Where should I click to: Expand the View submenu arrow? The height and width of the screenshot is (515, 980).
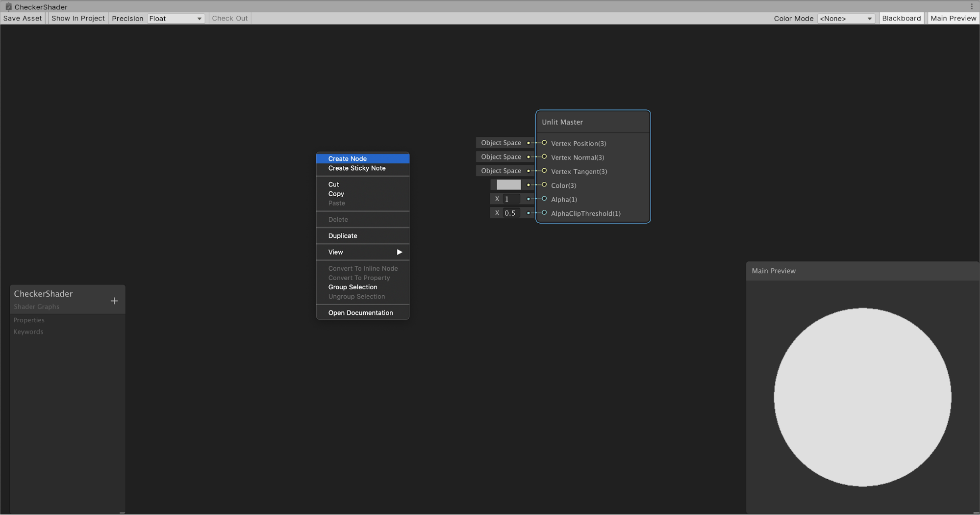point(399,252)
